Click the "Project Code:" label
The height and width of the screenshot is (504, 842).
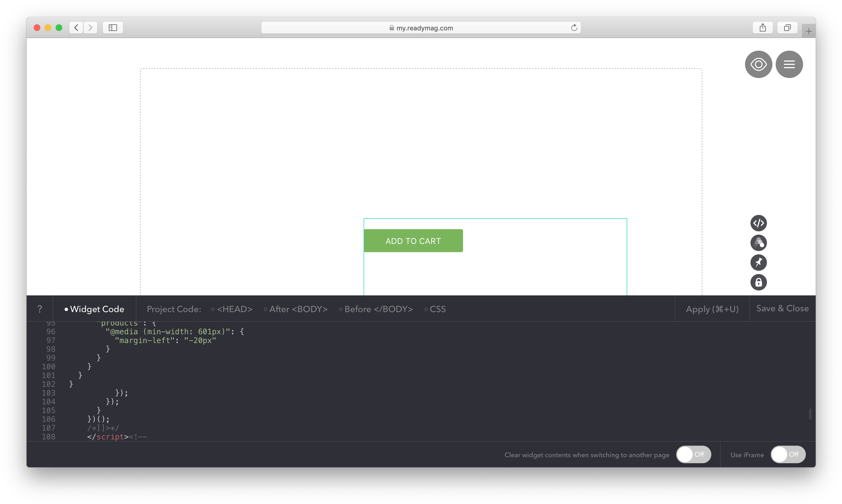[x=174, y=309]
